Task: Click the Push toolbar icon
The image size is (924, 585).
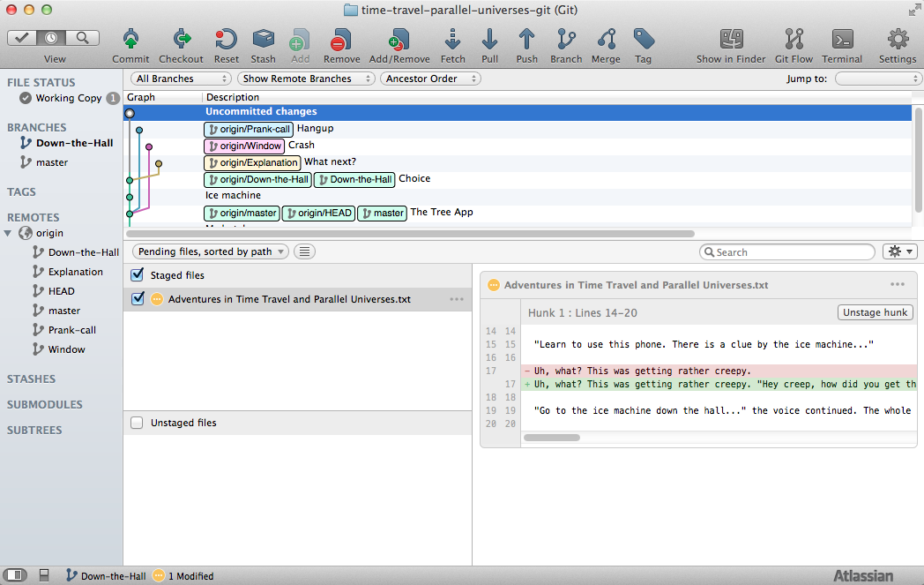Action: pyautogui.click(x=526, y=40)
